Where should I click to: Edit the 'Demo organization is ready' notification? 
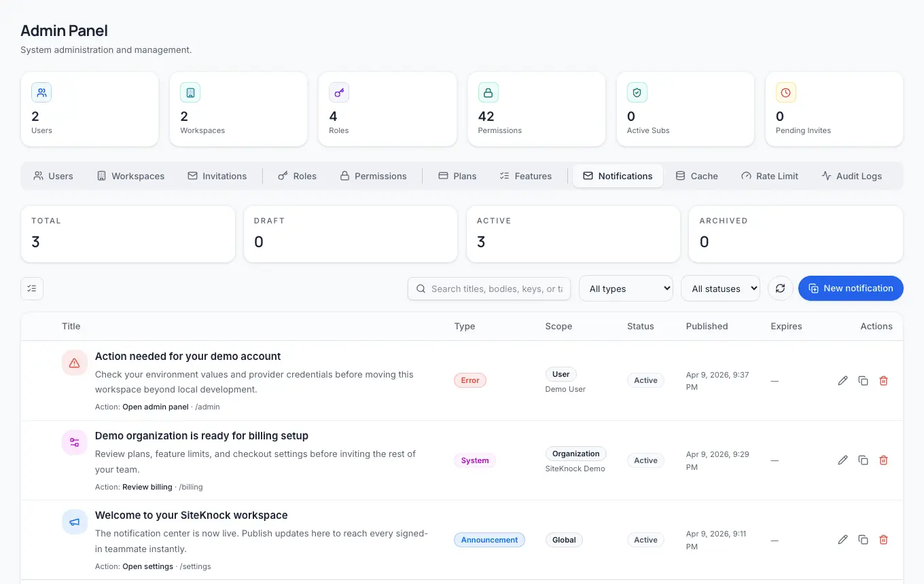pos(842,460)
